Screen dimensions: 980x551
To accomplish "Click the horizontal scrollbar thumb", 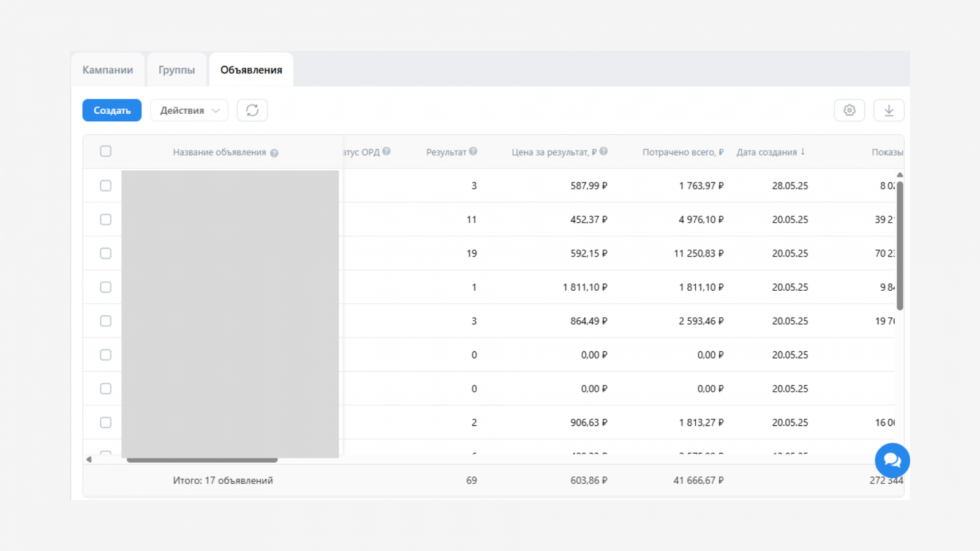I will (x=202, y=460).
